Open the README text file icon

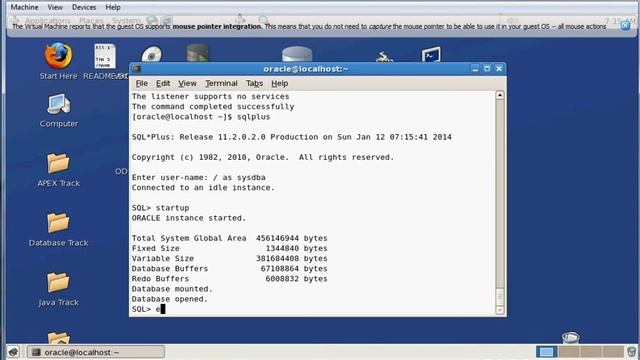click(104, 56)
